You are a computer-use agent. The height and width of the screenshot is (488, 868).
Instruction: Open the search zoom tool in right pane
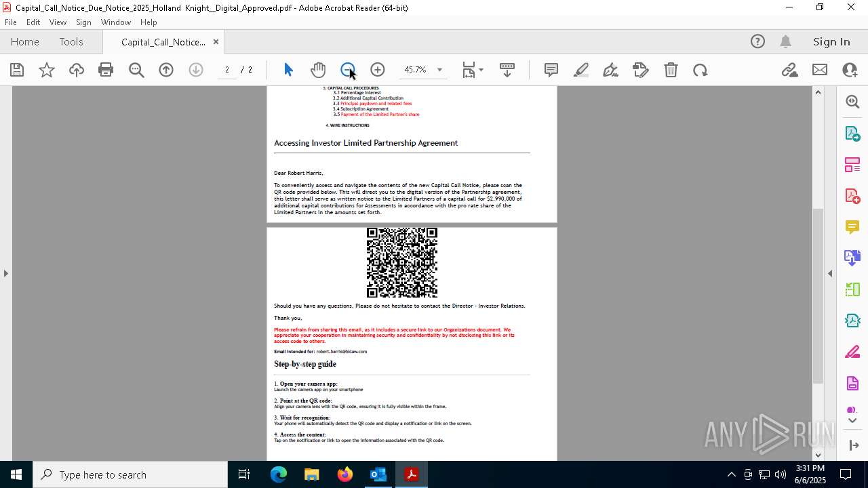pyautogui.click(x=852, y=102)
